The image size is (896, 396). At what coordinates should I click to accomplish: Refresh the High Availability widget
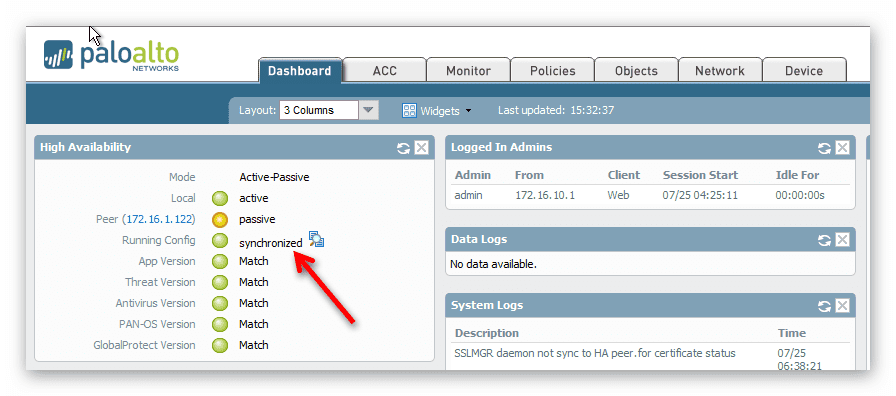click(403, 148)
